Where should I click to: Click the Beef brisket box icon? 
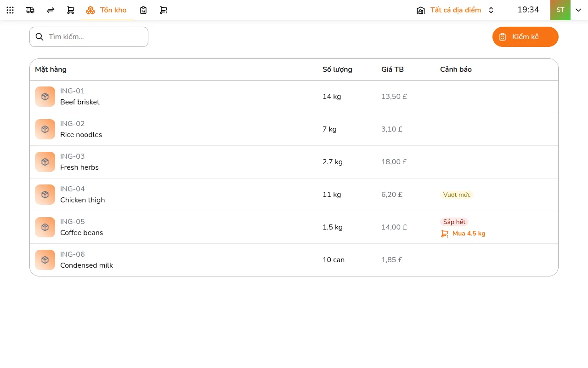point(45,97)
